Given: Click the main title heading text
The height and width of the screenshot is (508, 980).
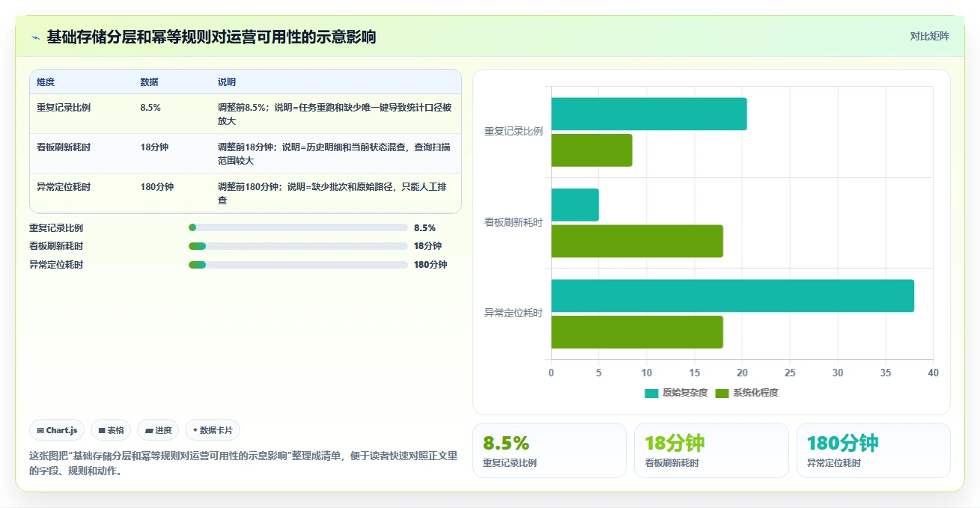Looking at the screenshot, I should (x=211, y=37).
